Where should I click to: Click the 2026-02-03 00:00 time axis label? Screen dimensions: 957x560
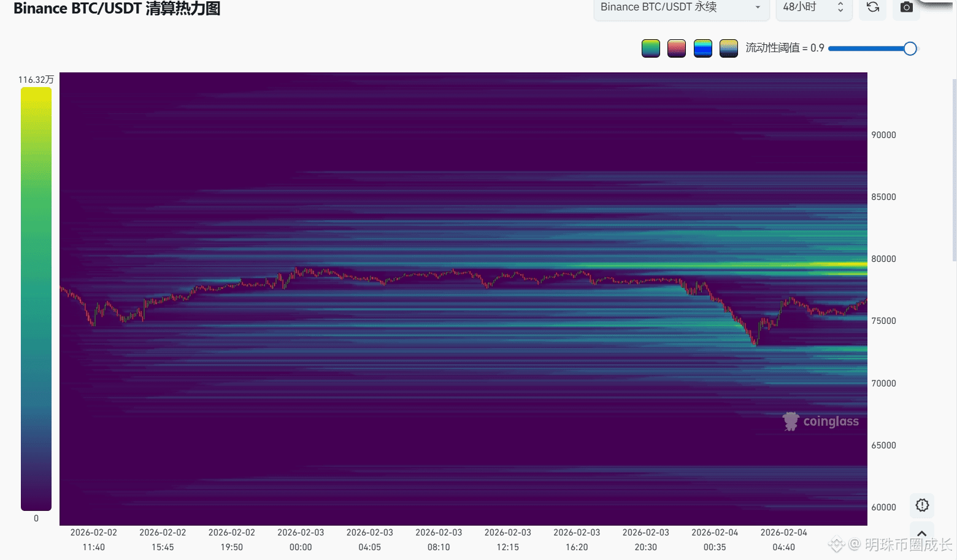[x=301, y=540]
